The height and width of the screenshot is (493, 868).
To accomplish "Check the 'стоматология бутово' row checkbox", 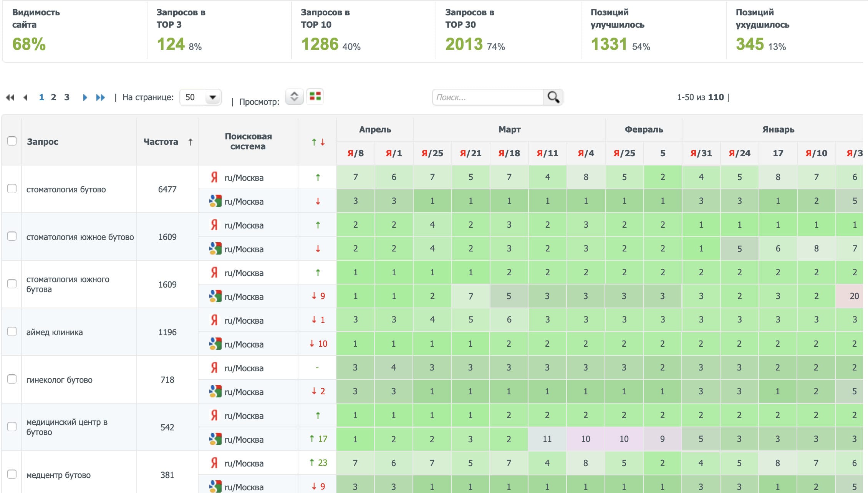I will pyautogui.click(x=12, y=189).
